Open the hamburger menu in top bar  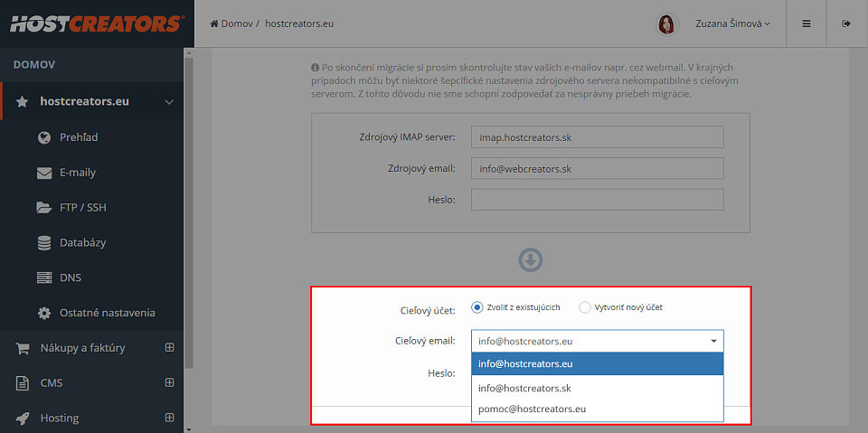click(x=807, y=24)
